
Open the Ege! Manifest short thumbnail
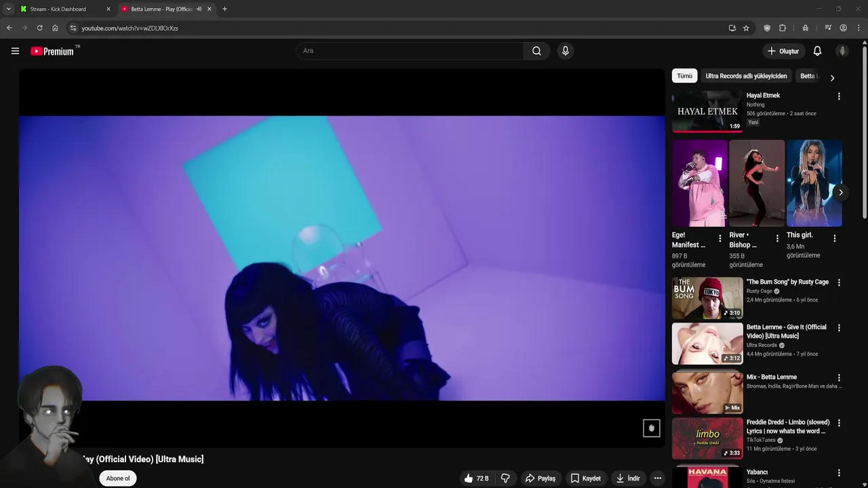(x=699, y=183)
